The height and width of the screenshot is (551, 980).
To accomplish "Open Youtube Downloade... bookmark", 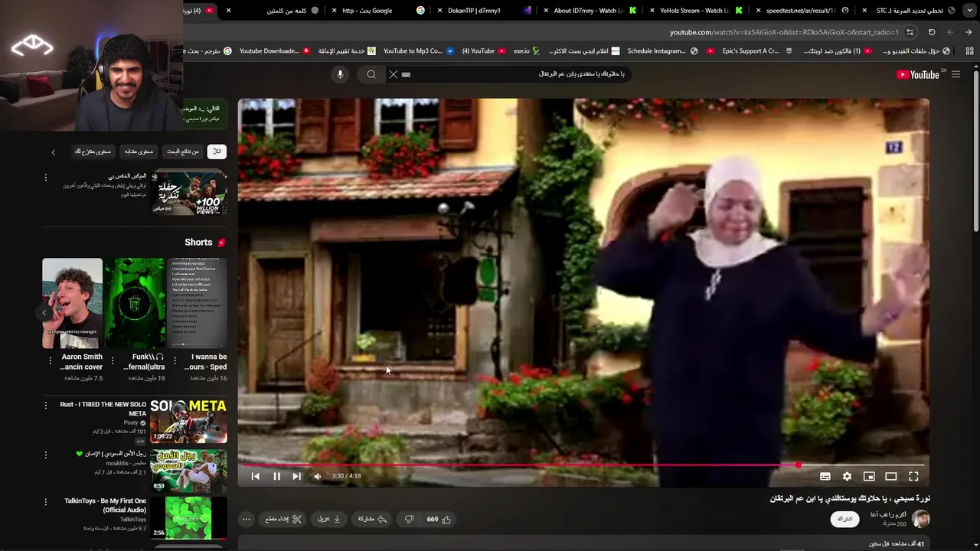I will (x=274, y=51).
